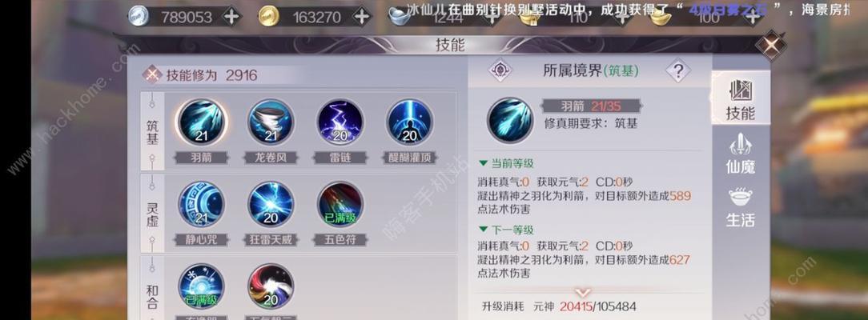Add gold coins with plus button

coord(361,17)
